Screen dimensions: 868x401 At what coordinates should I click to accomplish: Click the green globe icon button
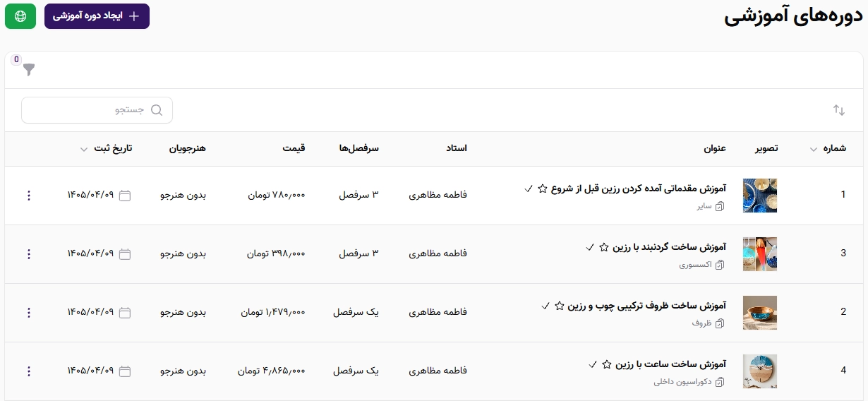[20, 16]
